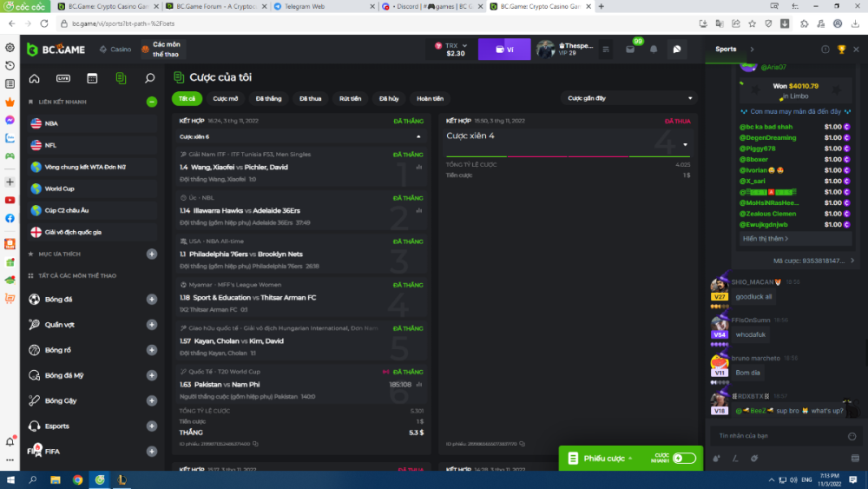Click the Hiển thị thêm link
The width and height of the screenshot is (868, 489).
(765, 239)
